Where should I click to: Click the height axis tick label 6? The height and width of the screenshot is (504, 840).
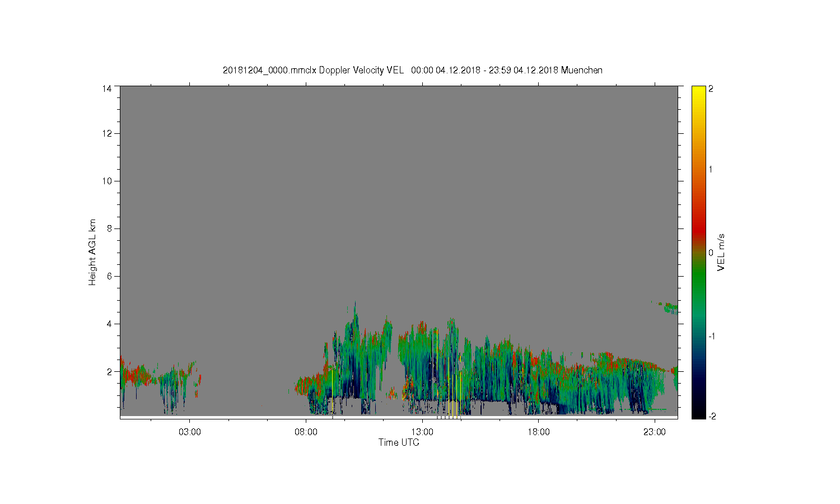(109, 276)
